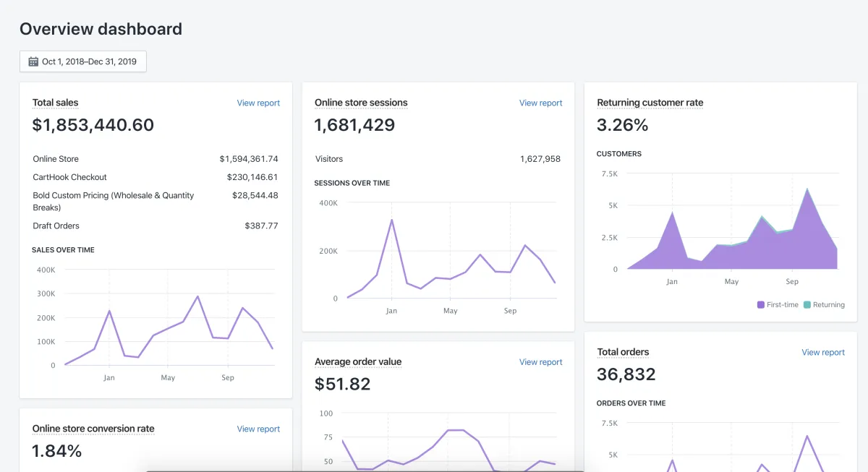Click the Online store sessions heading
868x472 pixels.
point(361,103)
